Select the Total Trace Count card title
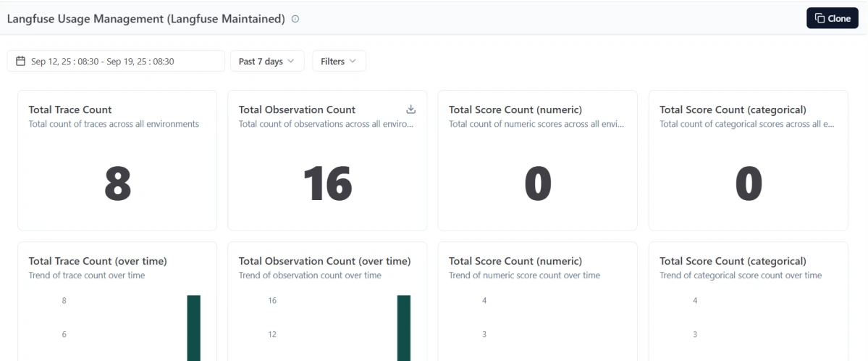Viewport: 868px width, 361px height. [x=70, y=109]
